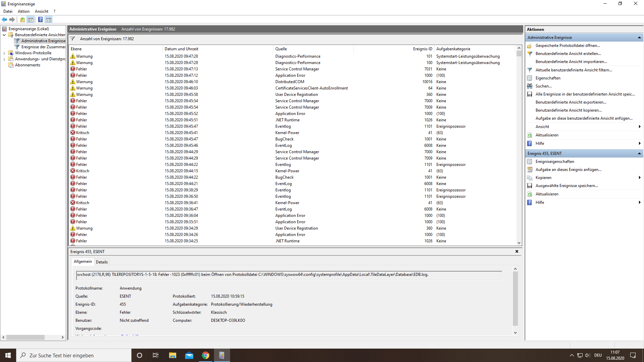Viewport: 644px width, 362px height.
Task: Click the blue Help question-mark toolbar icon
Action: click(40, 19)
